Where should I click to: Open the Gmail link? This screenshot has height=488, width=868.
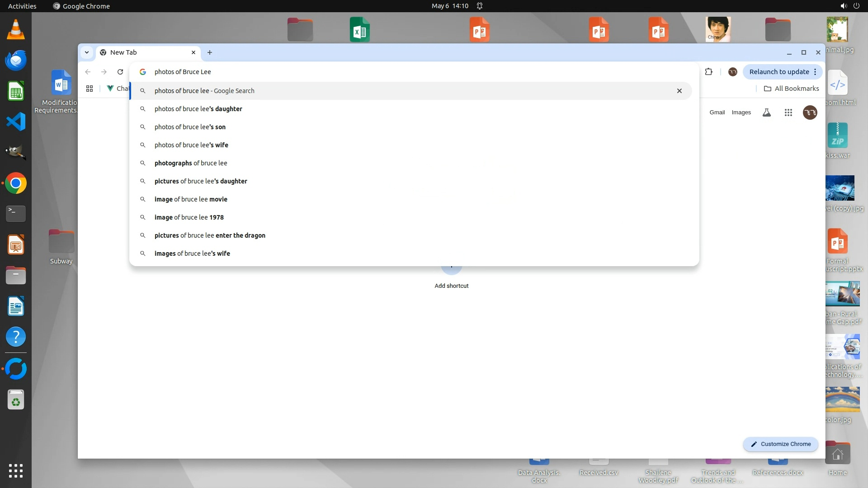click(x=717, y=113)
